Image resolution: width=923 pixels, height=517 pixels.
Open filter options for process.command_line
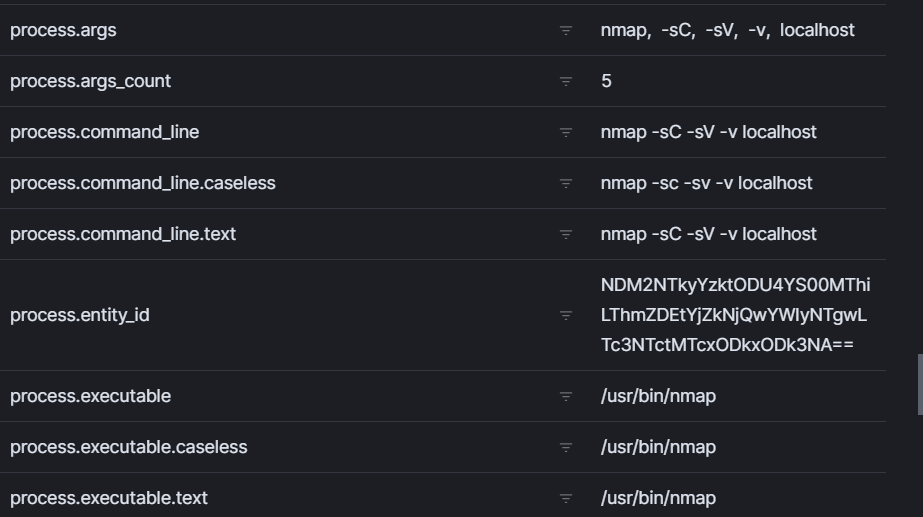click(566, 132)
